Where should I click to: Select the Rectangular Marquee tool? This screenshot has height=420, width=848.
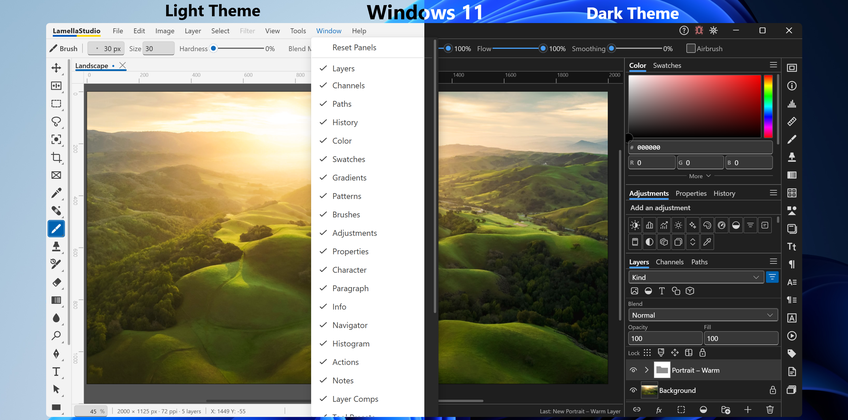pos(56,103)
